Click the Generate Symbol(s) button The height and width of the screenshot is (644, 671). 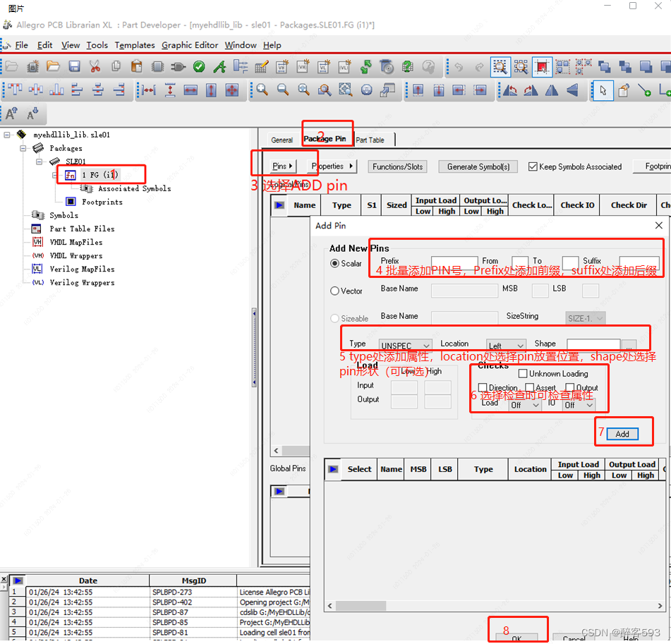coord(478,166)
